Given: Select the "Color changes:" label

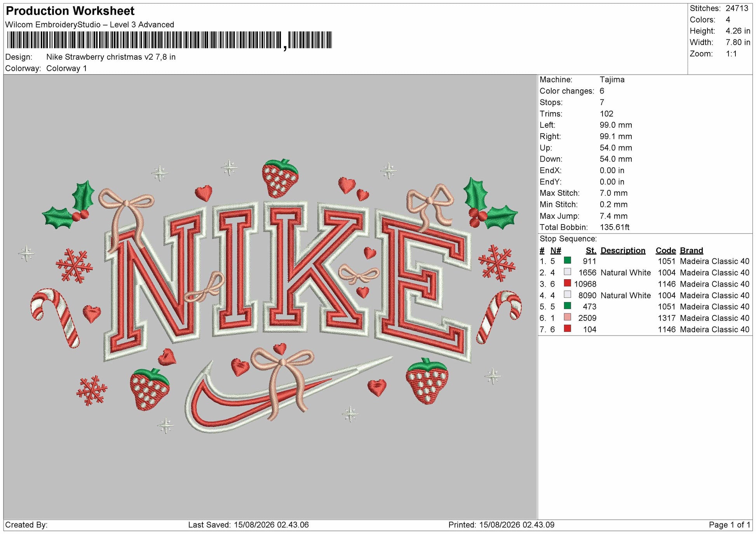Looking at the screenshot, I should [x=567, y=91].
